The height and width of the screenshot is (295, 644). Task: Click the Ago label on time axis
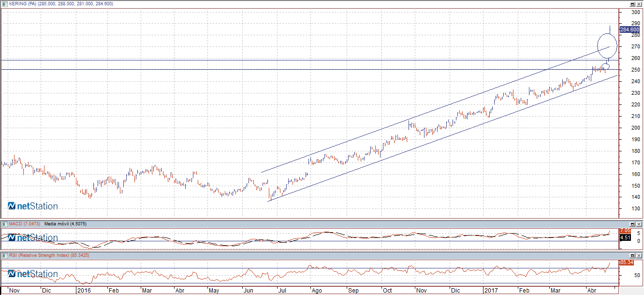[317, 291]
